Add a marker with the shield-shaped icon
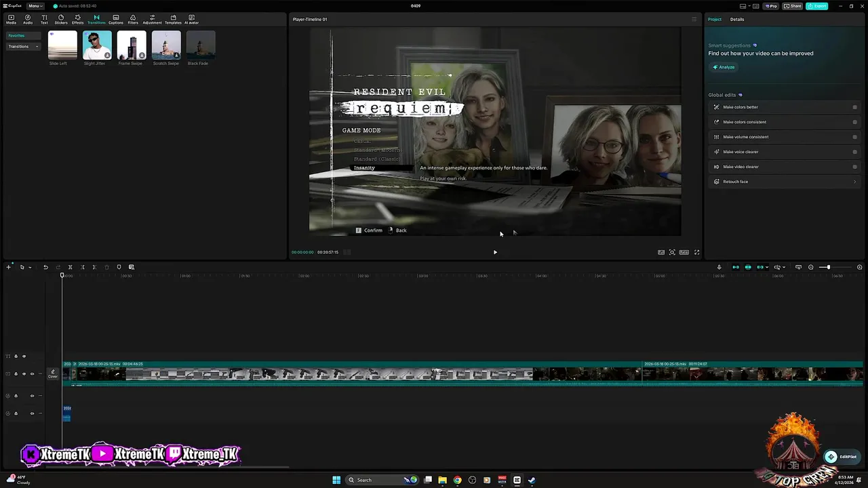The width and height of the screenshot is (868, 488). click(x=119, y=267)
